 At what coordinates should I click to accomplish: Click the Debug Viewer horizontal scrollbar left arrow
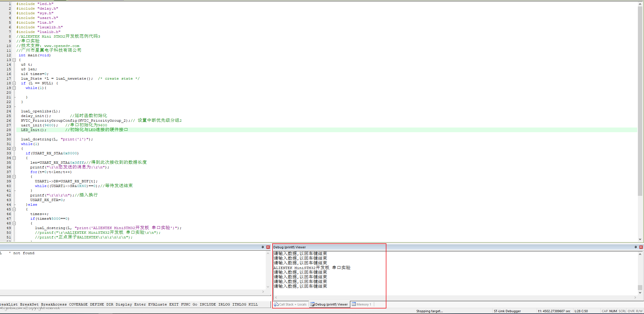pyautogui.click(x=276, y=297)
